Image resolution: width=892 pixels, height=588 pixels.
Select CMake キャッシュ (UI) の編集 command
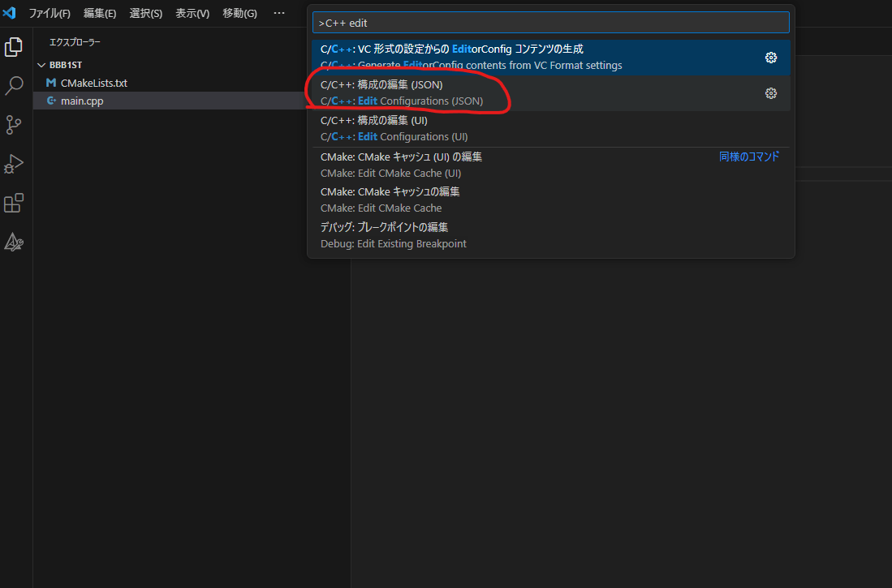tap(550, 165)
